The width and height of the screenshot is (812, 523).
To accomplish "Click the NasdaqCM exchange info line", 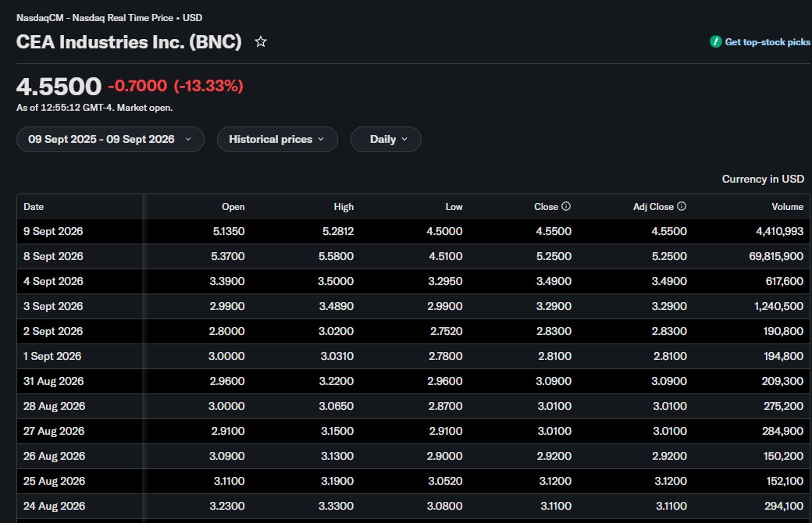I will 109,18.
